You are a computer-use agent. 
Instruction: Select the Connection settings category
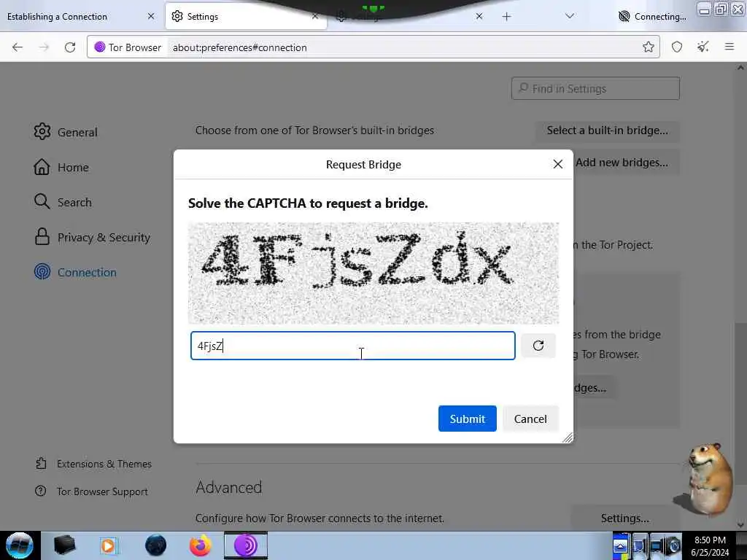coord(75,272)
